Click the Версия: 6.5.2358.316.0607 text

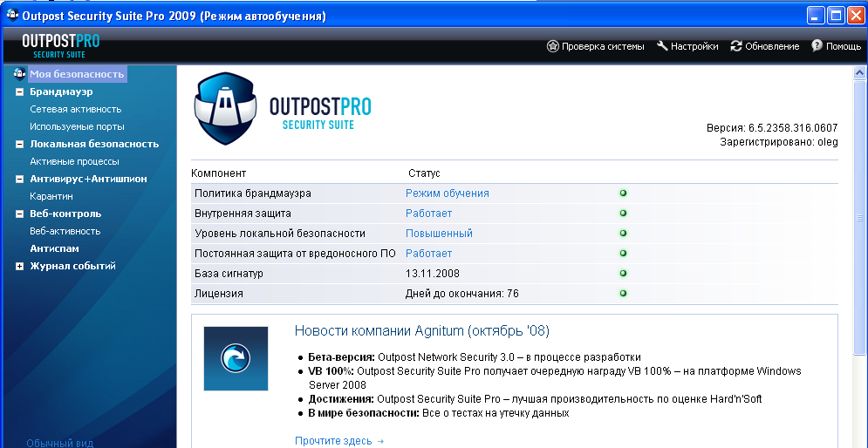click(x=772, y=128)
